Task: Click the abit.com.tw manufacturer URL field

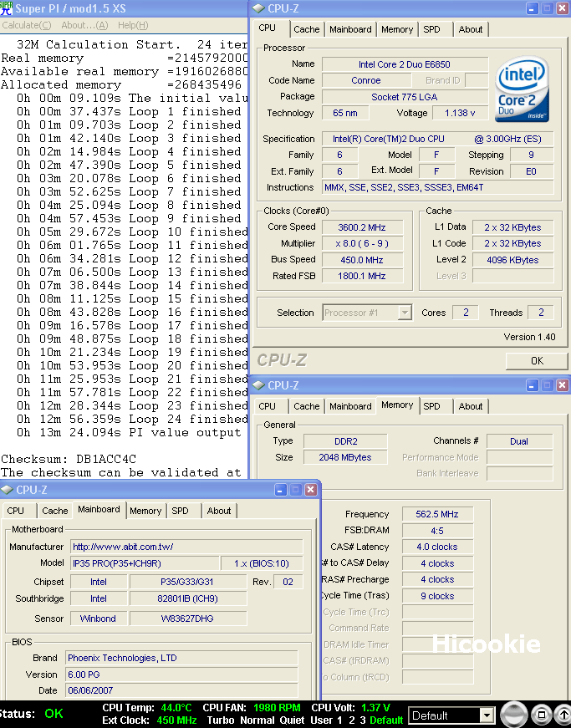Action: (x=186, y=547)
